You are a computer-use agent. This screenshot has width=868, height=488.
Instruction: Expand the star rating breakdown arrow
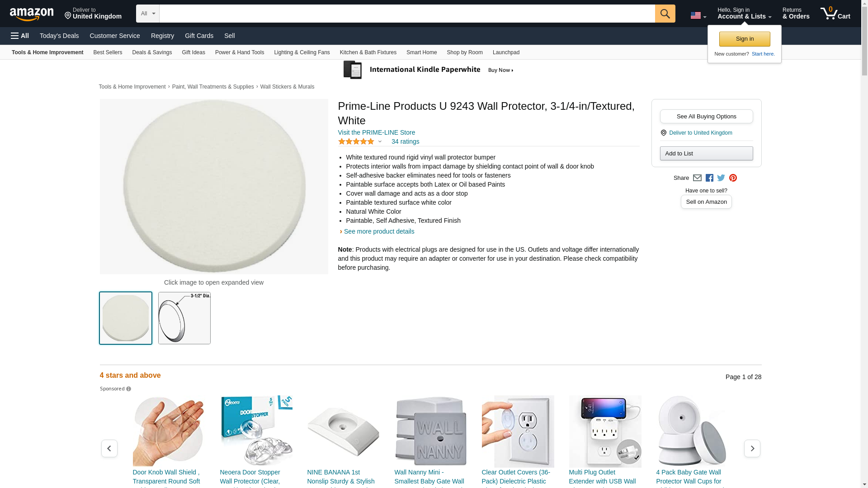(x=380, y=142)
